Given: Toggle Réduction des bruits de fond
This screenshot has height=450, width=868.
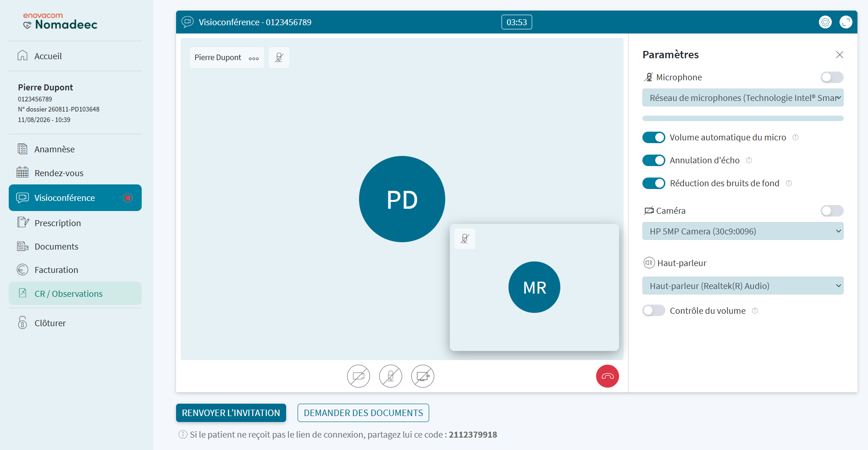Looking at the screenshot, I should 654,183.
